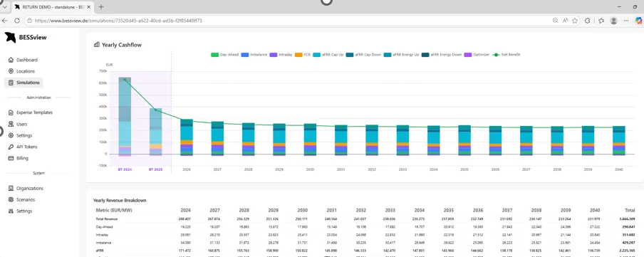Viewport: 644px width, 257px height.
Task: Open Administration Settings with gear icon
Action: click(11, 135)
